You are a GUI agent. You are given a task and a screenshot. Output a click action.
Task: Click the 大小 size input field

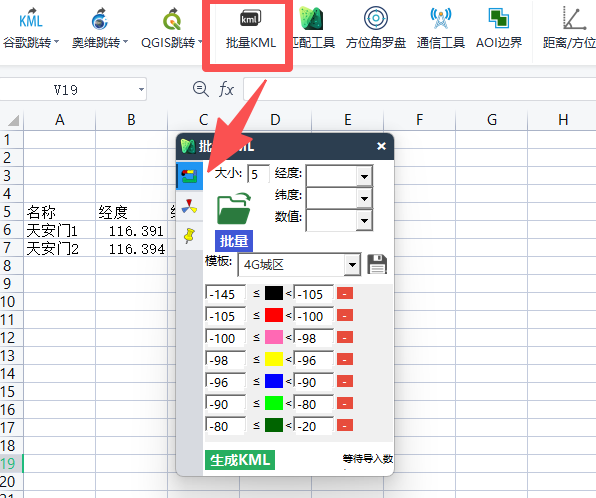click(x=258, y=174)
